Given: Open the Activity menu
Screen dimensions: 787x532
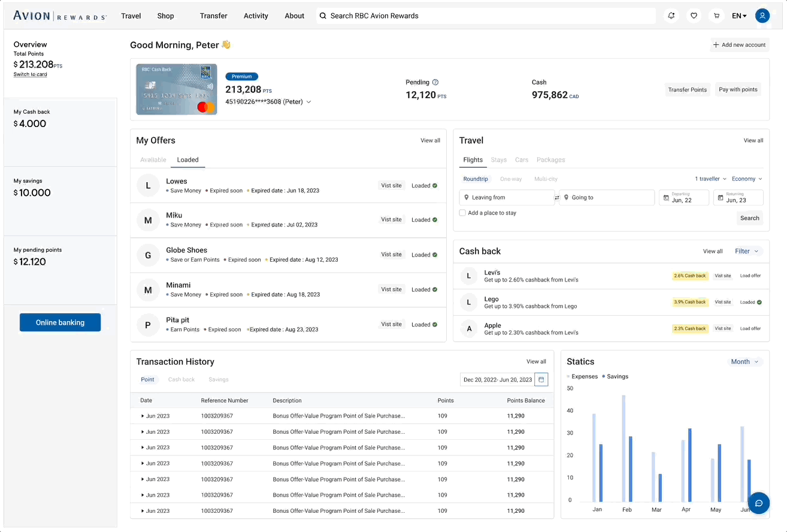Looking at the screenshot, I should (256, 16).
